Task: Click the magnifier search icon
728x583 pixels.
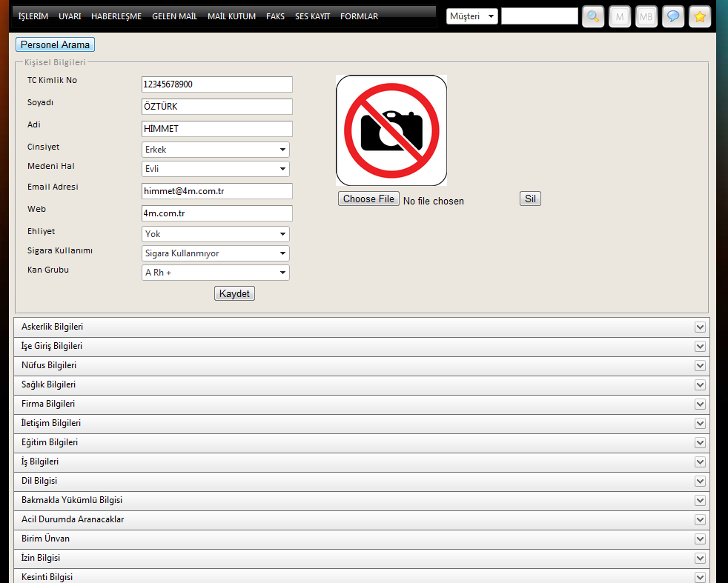Action: 593,16
